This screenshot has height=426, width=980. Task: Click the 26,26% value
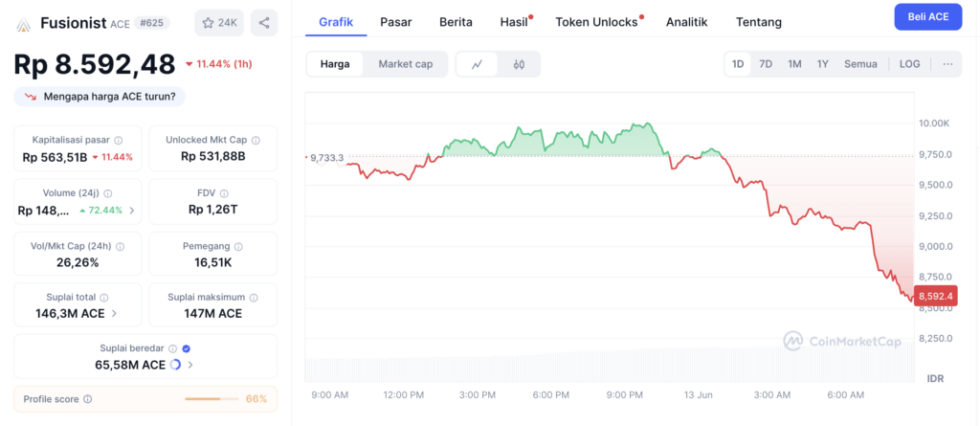tap(78, 262)
